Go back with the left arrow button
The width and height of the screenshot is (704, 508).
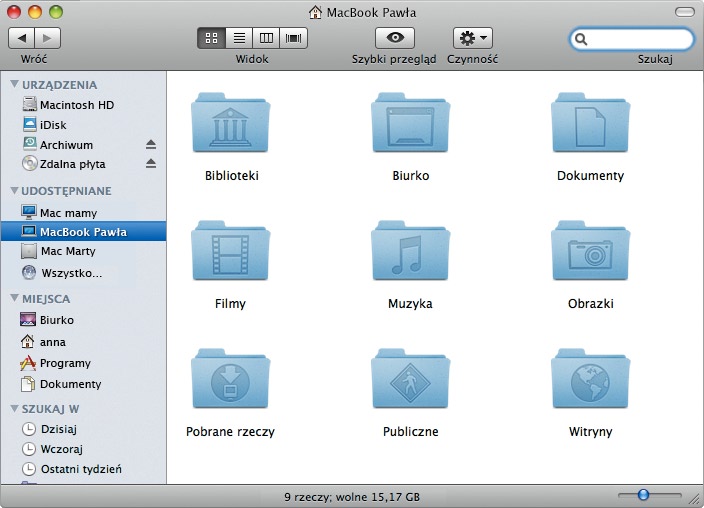[22, 38]
